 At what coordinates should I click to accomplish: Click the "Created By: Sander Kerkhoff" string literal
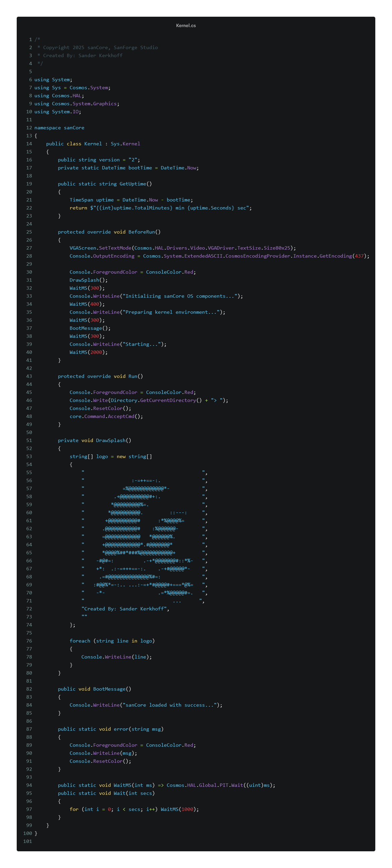coord(124,609)
